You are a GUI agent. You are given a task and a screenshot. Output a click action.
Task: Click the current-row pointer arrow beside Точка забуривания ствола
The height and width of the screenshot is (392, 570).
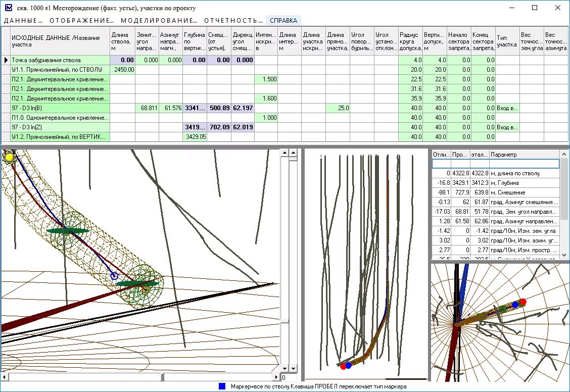(6, 60)
